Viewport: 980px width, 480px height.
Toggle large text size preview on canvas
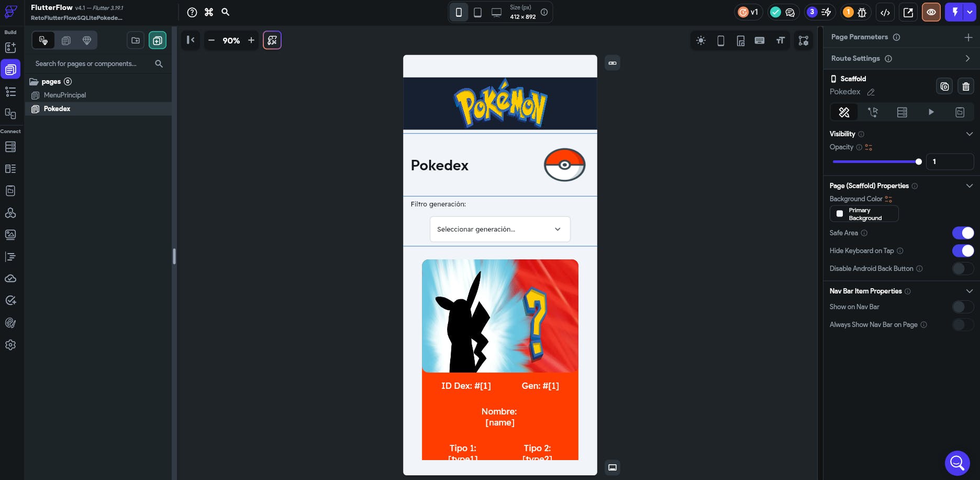click(781, 40)
